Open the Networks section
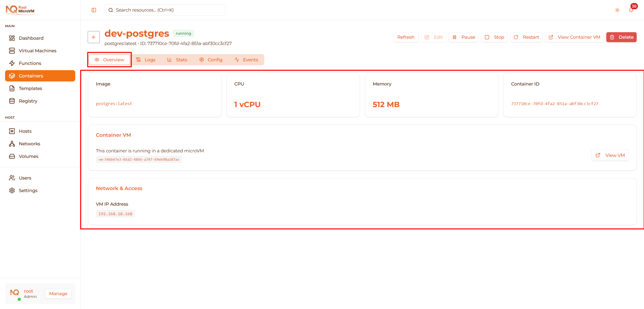Viewport: 644px width, 309px height. [29, 144]
